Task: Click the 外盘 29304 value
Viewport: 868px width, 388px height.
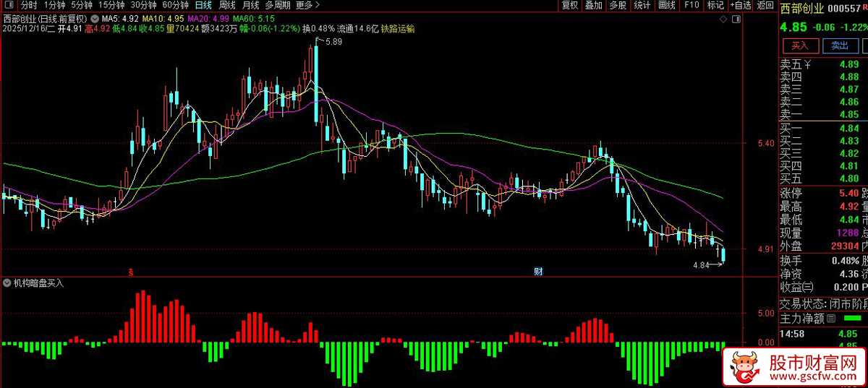Action: click(845, 246)
